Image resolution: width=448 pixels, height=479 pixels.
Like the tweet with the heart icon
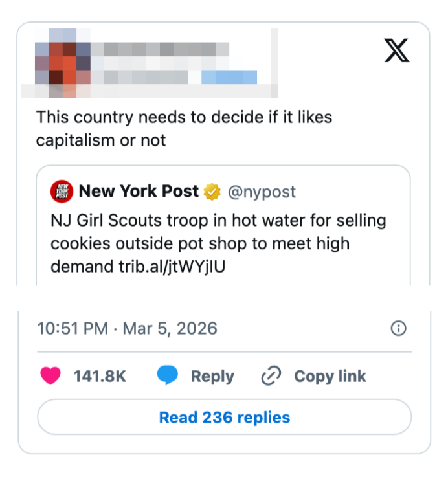point(51,376)
